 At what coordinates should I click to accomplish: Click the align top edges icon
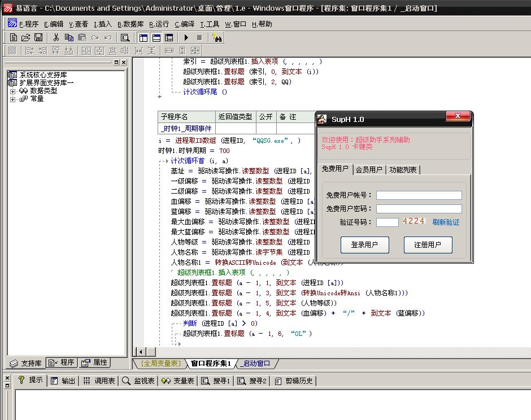click(x=55, y=51)
